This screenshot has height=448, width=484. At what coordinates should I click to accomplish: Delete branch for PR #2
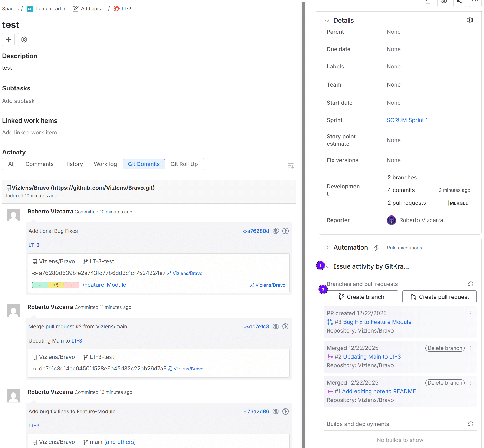pos(445,348)
